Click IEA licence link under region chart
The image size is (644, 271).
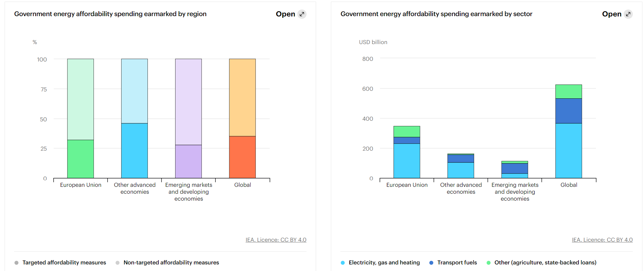(x=276, y=240)
